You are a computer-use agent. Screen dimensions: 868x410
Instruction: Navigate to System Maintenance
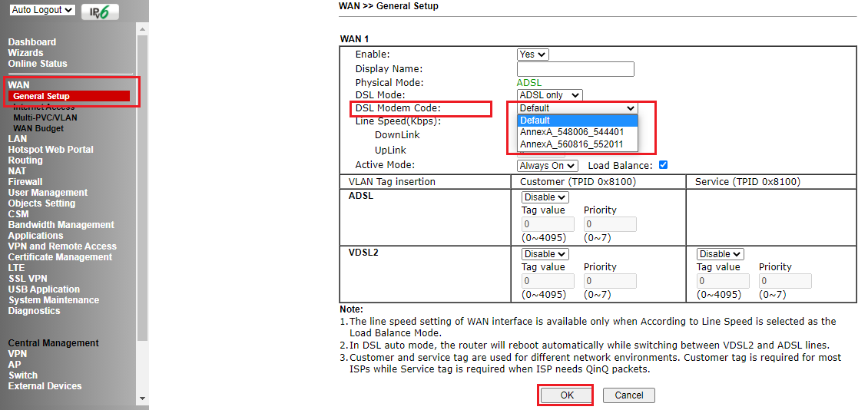click(54, 300)
